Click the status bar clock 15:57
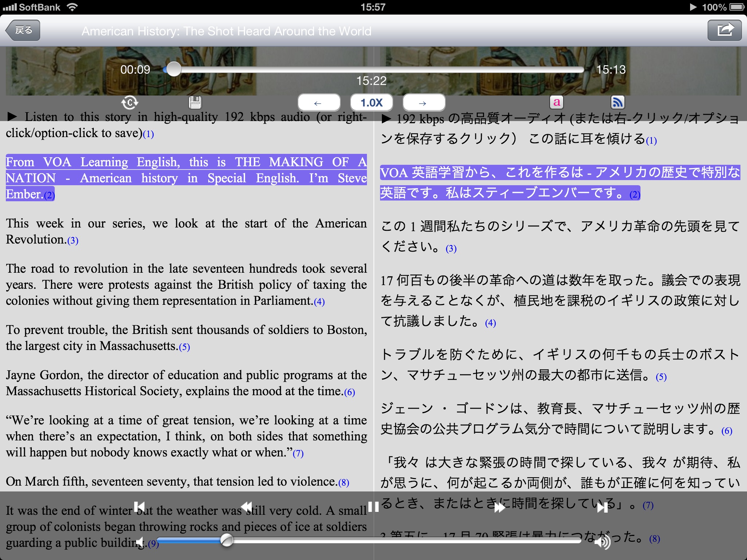Viewport: 747px width, 560px height. coord(373,7)
